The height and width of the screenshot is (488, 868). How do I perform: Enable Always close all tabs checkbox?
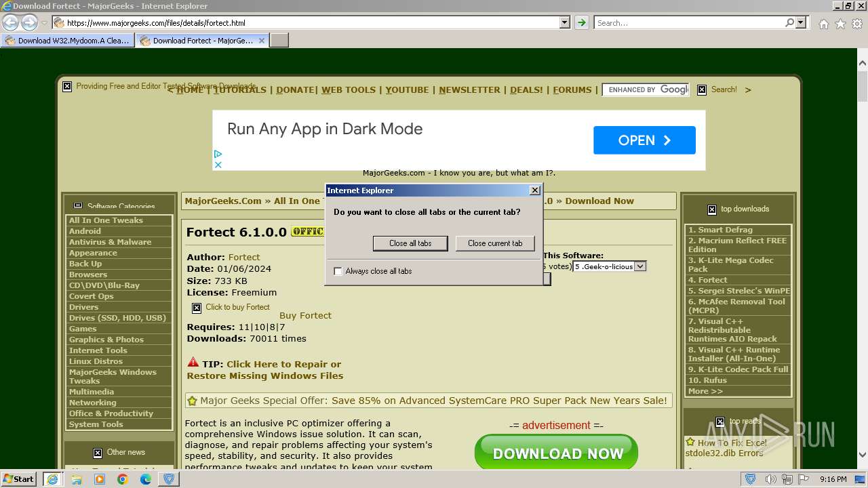(x=338, y=271)
